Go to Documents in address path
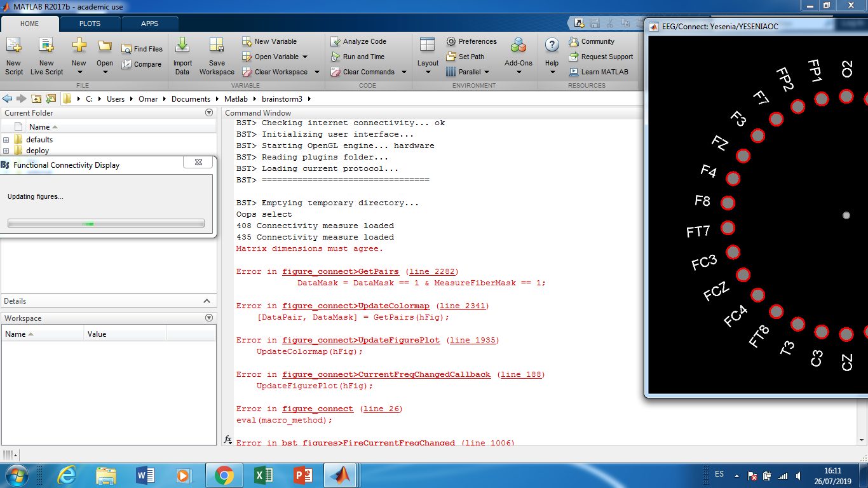This screenshot has width=868, height=488. click(x=191, y=99)
